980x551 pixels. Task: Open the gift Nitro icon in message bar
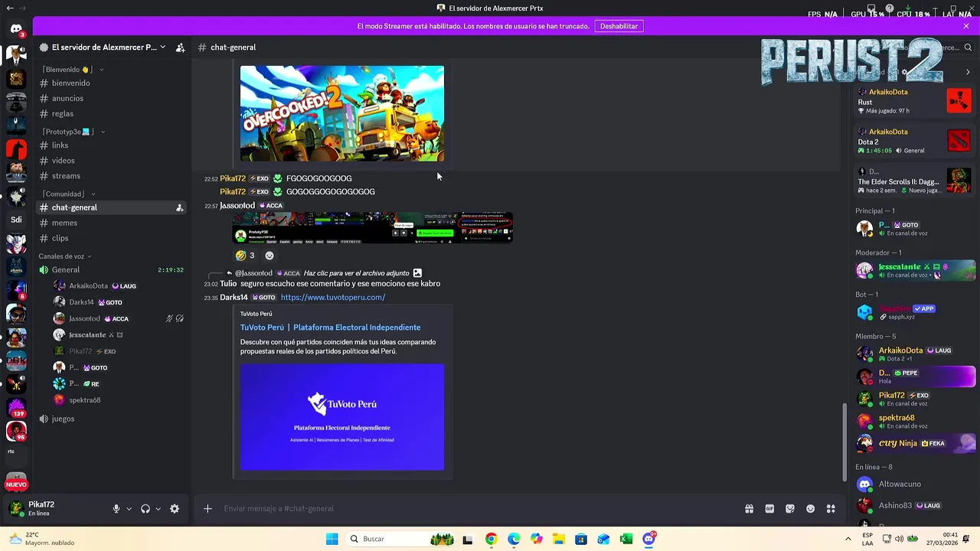click(x=749, y=509)
